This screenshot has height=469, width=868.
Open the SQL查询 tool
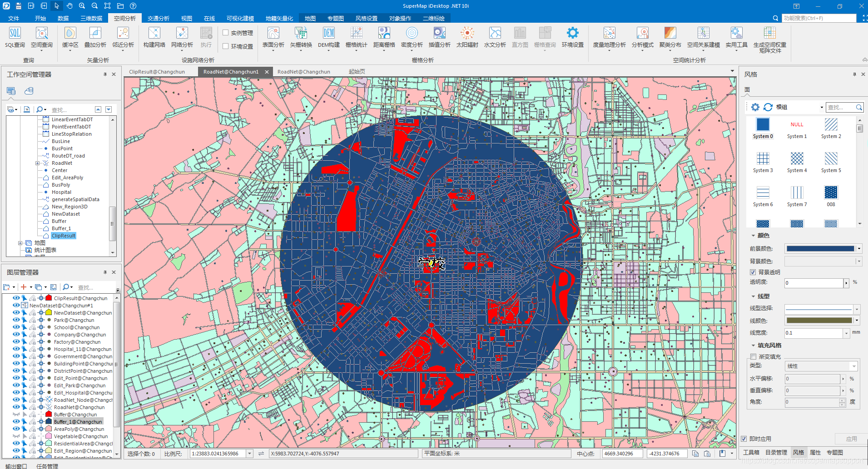15,37
